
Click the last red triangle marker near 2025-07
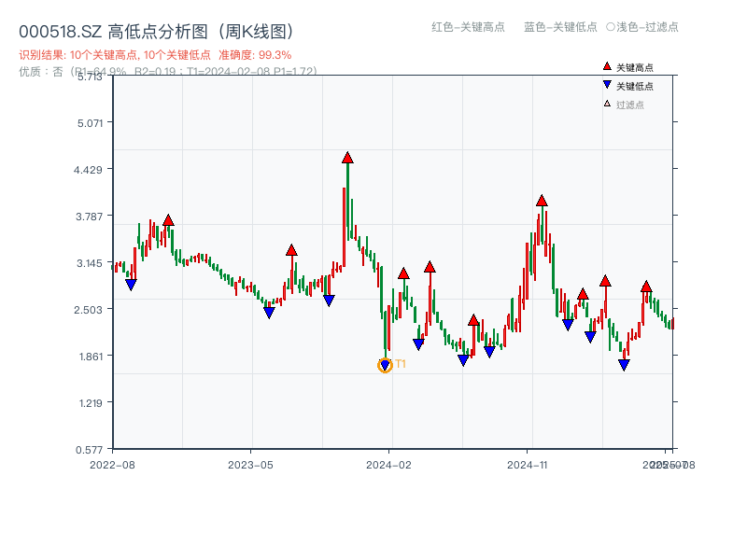pos(646,285)
